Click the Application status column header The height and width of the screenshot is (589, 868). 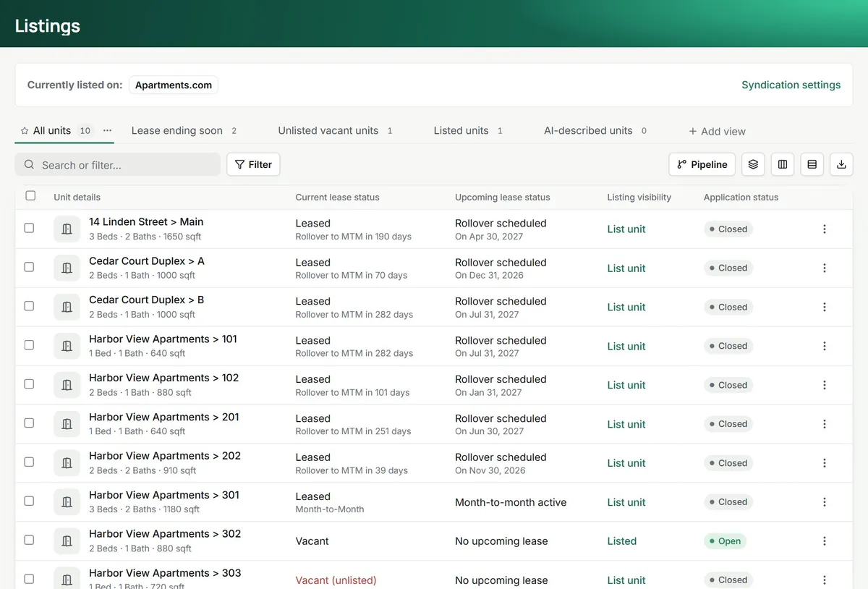pyautogui.click(x=741, y=197)
